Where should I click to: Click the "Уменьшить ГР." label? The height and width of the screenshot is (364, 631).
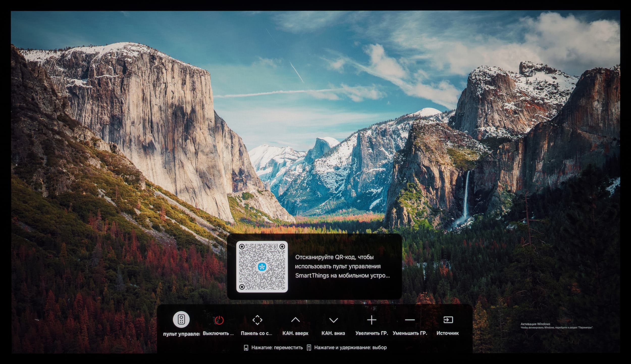(x=410, y=333)
